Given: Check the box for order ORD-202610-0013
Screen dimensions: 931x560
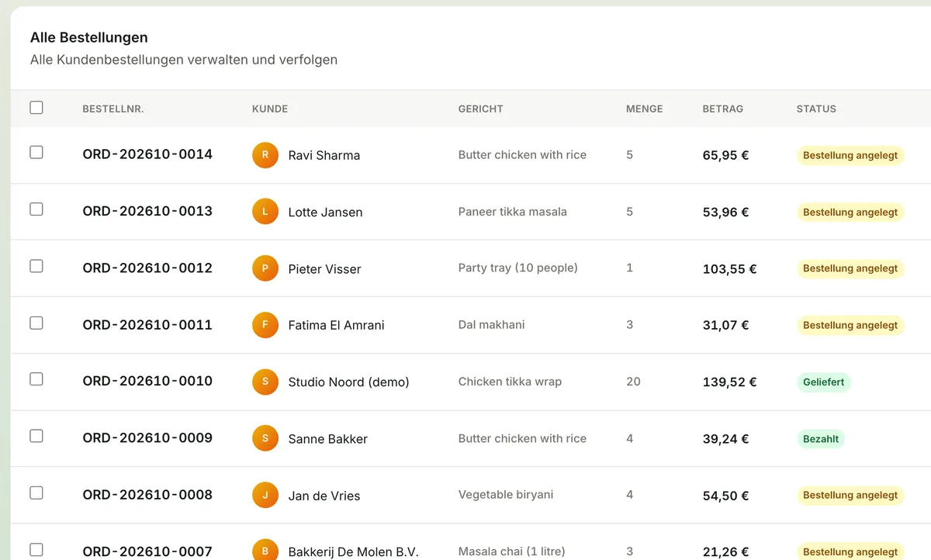Looking at the screenshot, I should click(36, 209).
